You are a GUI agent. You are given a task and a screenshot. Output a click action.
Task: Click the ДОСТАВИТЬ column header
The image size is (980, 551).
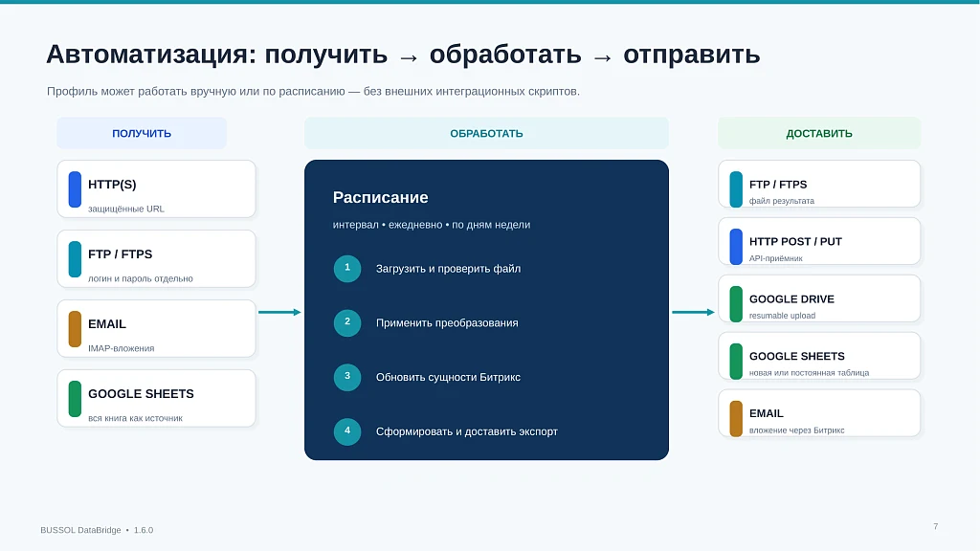(x=819, y=133)
